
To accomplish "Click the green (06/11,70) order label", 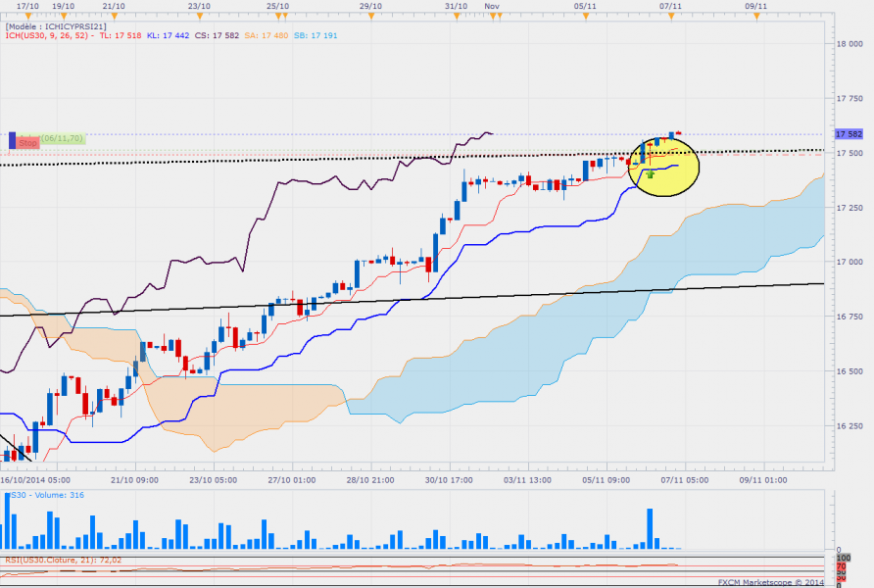I will (x=63, y=139).
